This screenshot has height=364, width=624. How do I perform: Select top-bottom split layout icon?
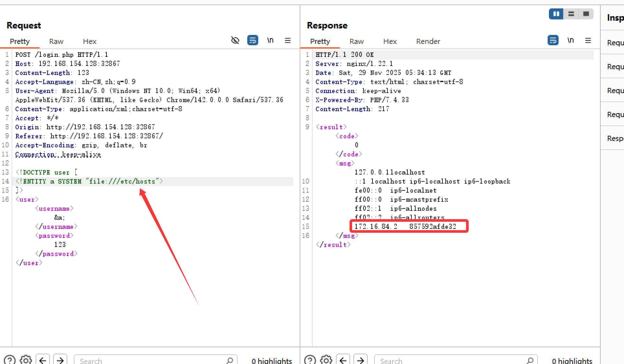pos(571,14)
